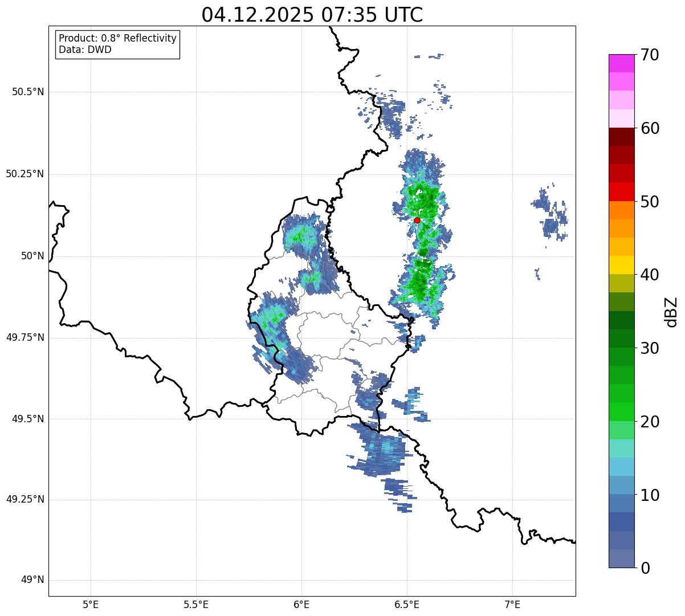The image size is (685, 616).
Task: Click the longitude label '6°E'
Action: [301, 605]
